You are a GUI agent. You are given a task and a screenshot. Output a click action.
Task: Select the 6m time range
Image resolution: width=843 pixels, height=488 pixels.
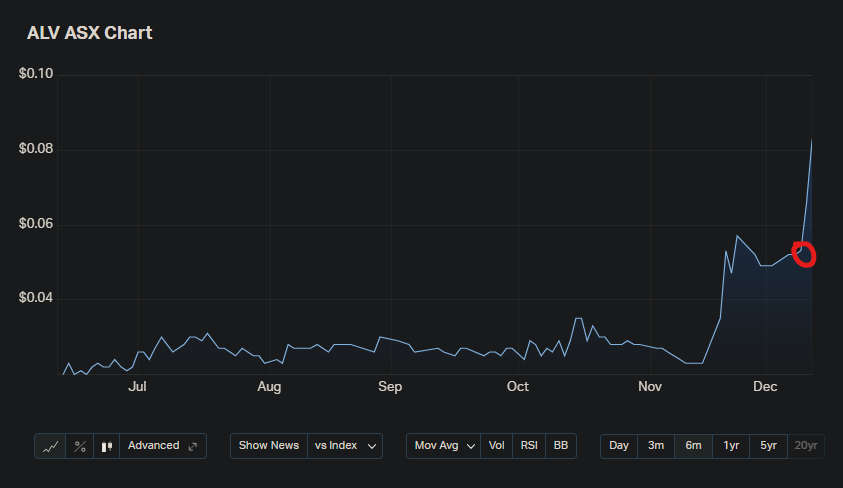coord(693,446)
